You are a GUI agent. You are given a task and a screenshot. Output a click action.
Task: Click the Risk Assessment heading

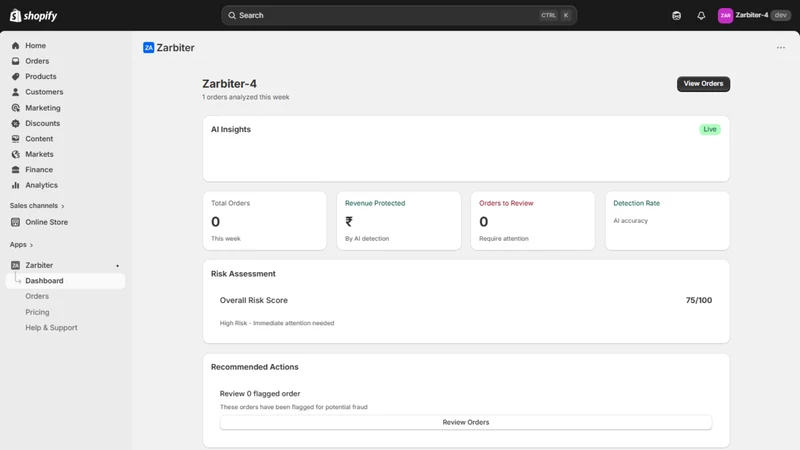(243, 274)
